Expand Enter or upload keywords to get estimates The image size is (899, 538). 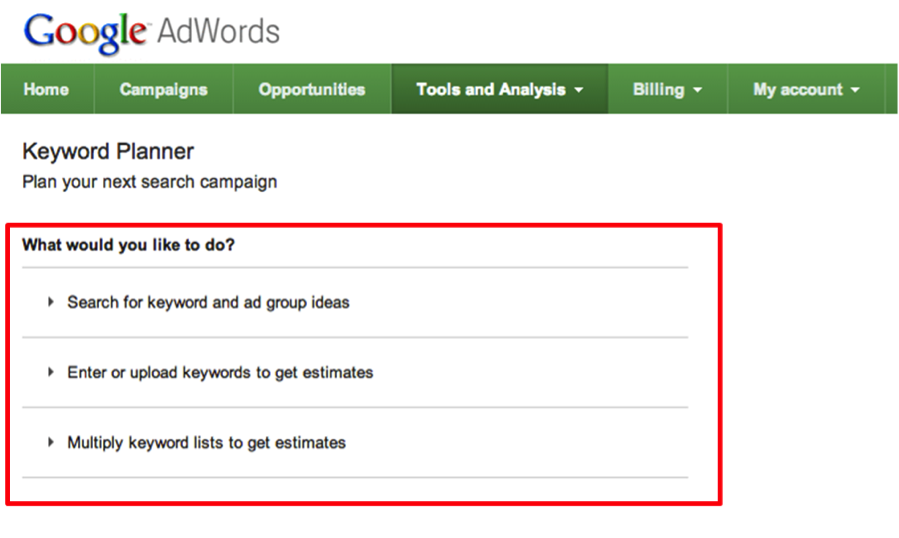click(x=220, y=372)
